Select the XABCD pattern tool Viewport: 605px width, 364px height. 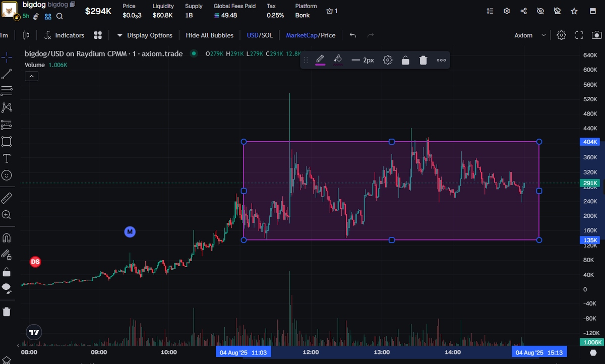click(7, 107)
